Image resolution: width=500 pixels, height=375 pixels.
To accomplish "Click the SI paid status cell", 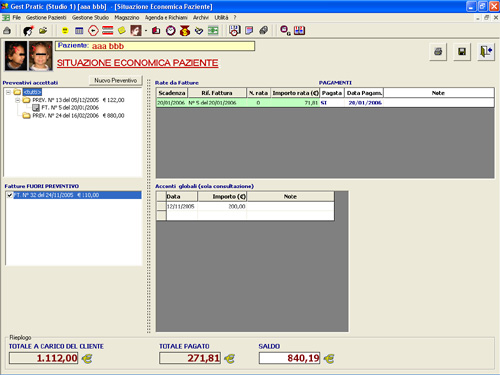I will 332,103.
